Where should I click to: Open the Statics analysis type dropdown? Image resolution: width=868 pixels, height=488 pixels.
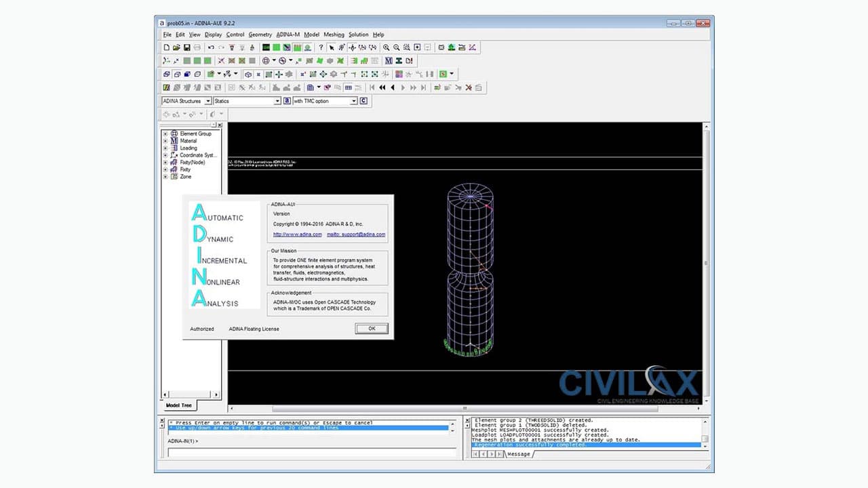pos(277,101)
